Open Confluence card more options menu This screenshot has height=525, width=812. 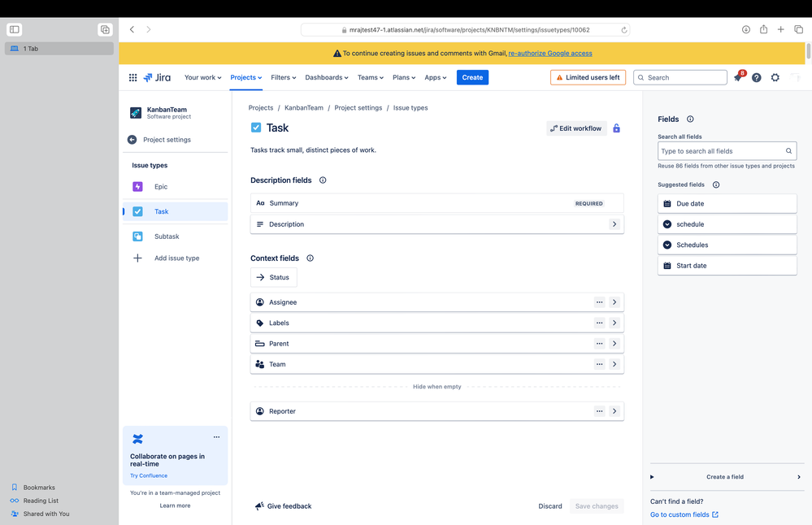tap(216, 437)
